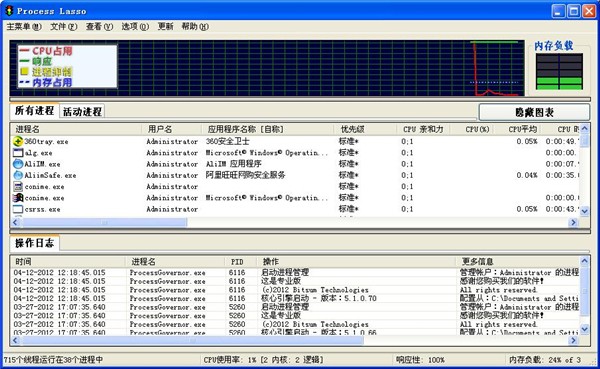Click 响应性: 100% status bar entry
600x369 pixels.
pyautogui.click(x=420, y=360)
